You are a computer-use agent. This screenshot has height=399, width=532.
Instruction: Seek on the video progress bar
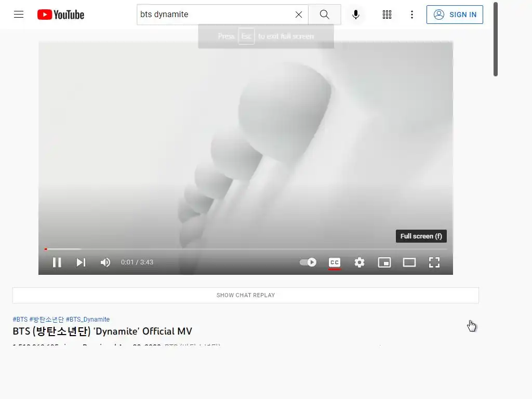pyautogui.click(x=246, y=249)
